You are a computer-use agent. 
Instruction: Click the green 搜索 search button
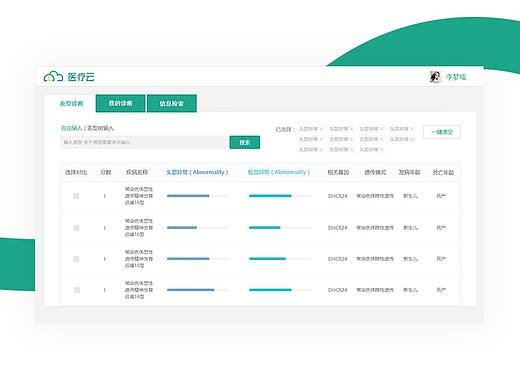[245, 142]
